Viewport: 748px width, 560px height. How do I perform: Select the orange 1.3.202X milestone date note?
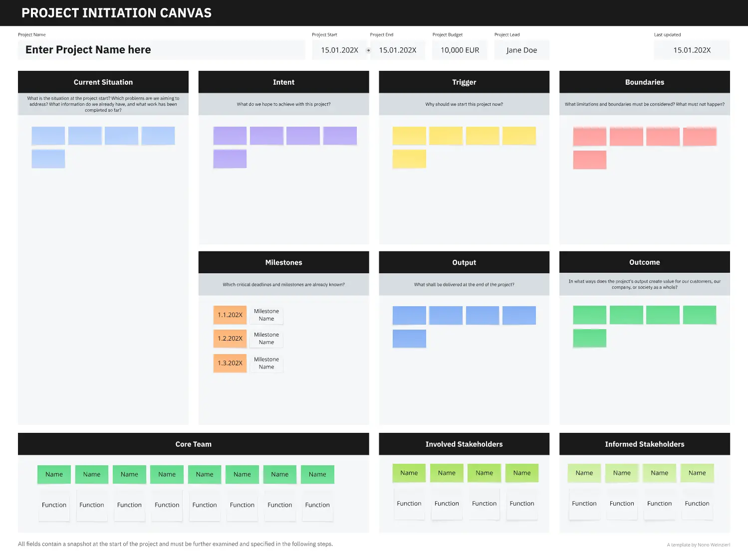pyautogui.click(x=230, y=363)
